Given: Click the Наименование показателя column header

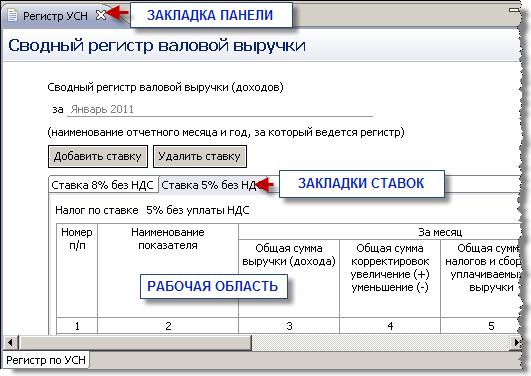Looking at the screenshot, I should click(x=168, y=270).
